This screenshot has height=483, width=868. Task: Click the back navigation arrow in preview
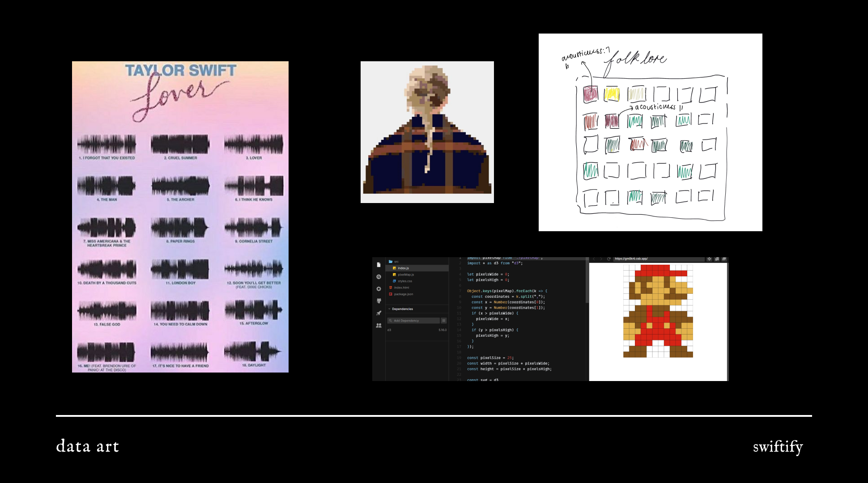click(594, 259)
